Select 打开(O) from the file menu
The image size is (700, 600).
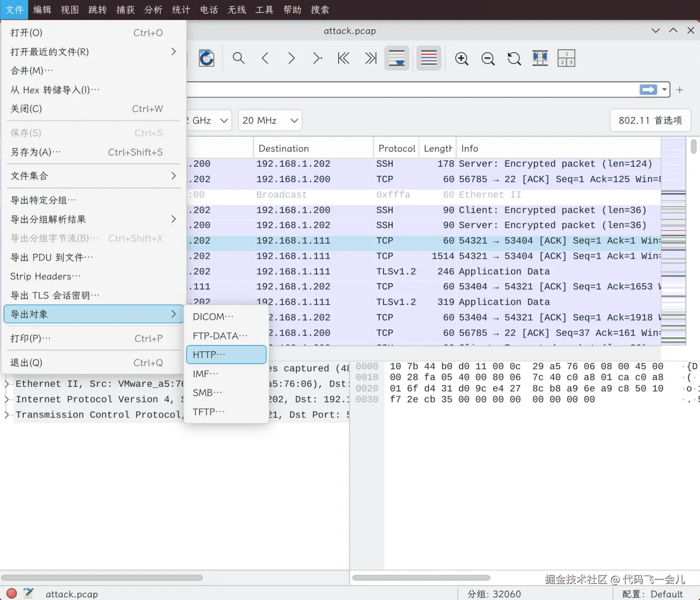point(93,33)
